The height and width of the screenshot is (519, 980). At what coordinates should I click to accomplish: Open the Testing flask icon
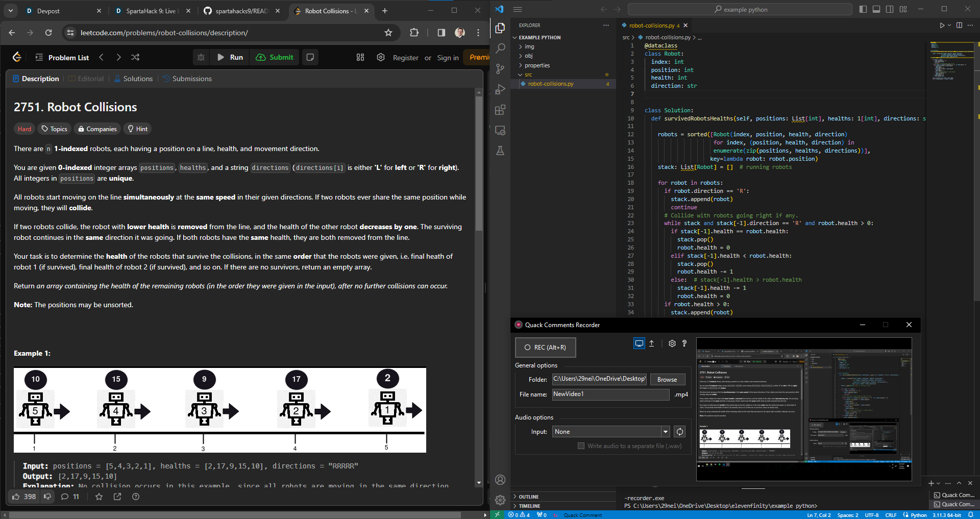pyautogui.click(x=500, y=151)
